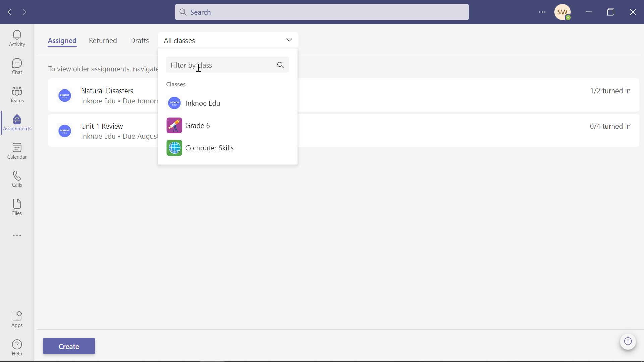Switch to the Returned tab

point(103,40)
